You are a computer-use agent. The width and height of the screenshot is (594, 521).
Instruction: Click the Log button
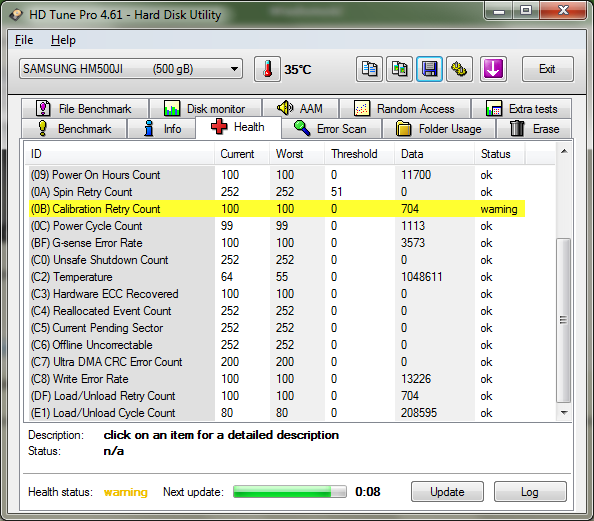[x=530, y=492]
